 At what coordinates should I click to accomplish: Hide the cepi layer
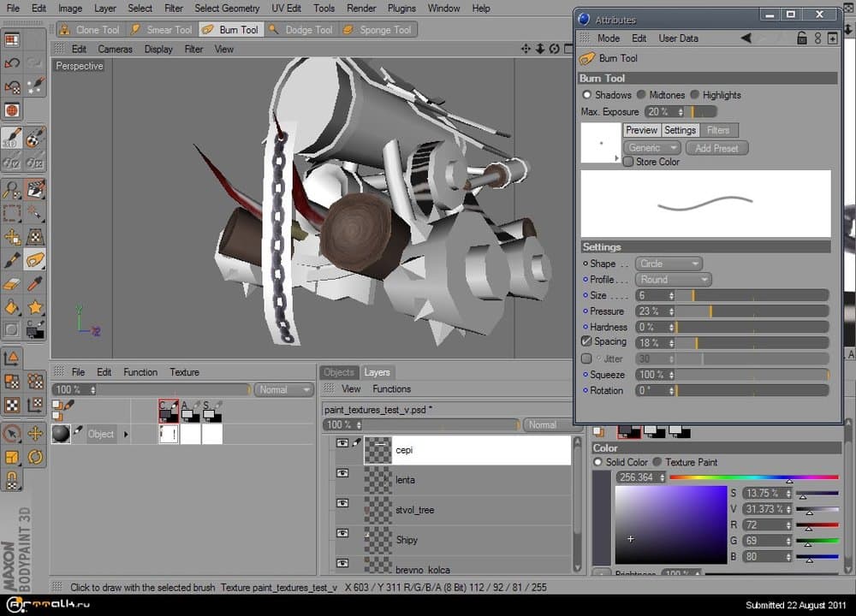342,443
